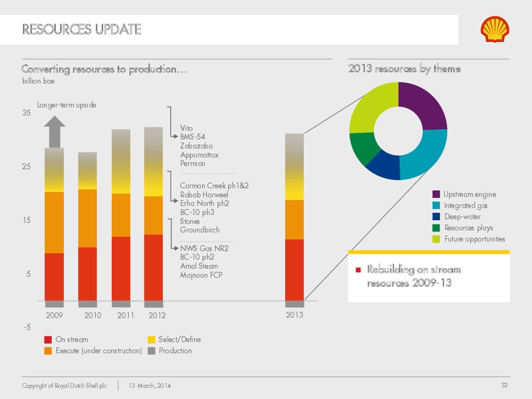Click the 2010 bar's orange Execute segment
532x399 pixels.
88,218
